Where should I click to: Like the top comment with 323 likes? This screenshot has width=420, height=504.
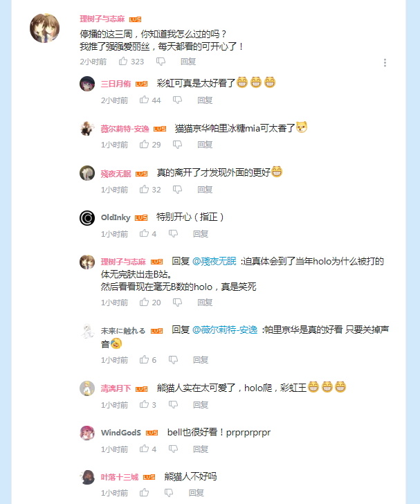(123, 61)
